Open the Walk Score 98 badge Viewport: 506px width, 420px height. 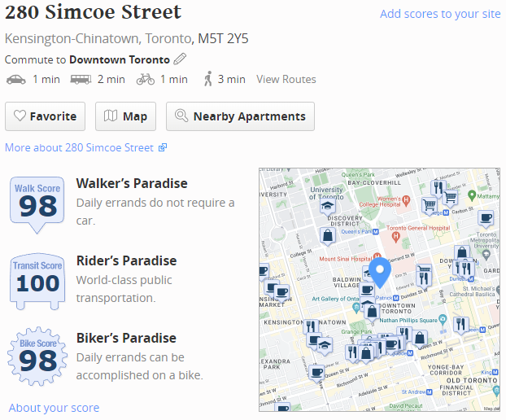[x=37, y=200]
